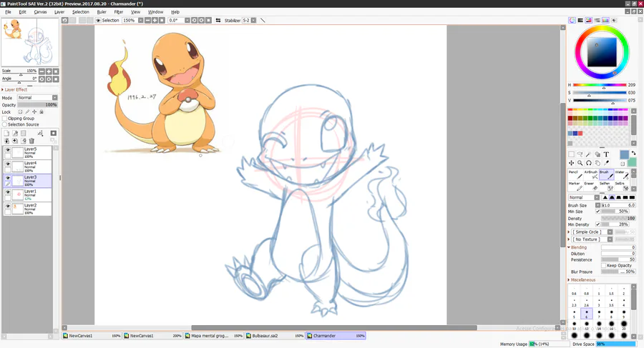Open the Simple Circle brush shape dropdown

610,232
